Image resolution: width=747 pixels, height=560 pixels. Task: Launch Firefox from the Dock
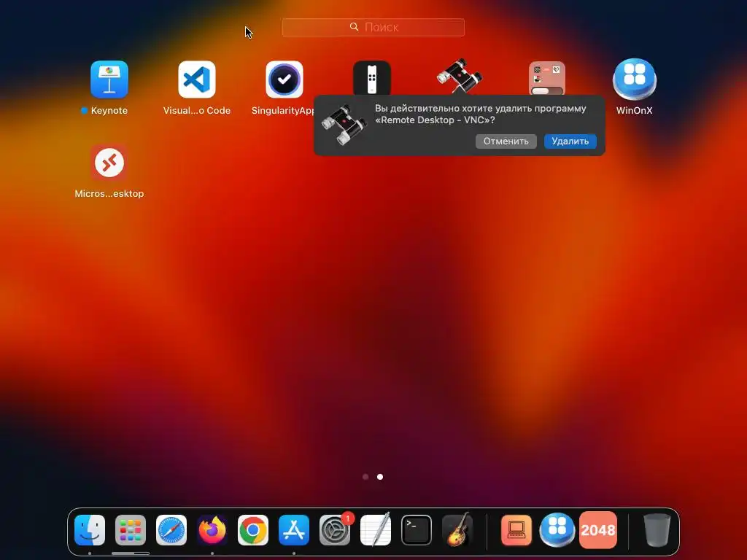pyautogui.click(x=212, y=530)
